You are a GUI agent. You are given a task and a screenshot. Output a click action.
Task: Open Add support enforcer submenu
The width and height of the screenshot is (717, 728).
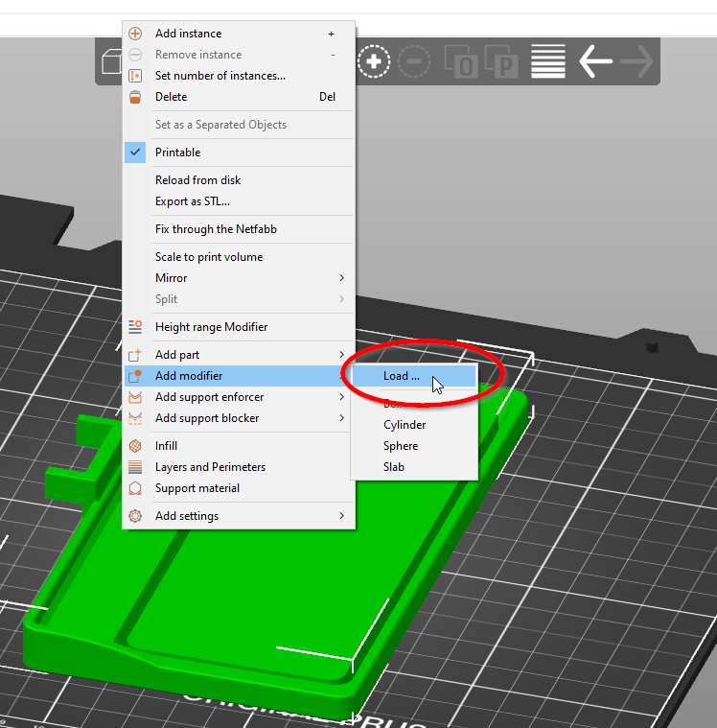click(x=239, y=397)
